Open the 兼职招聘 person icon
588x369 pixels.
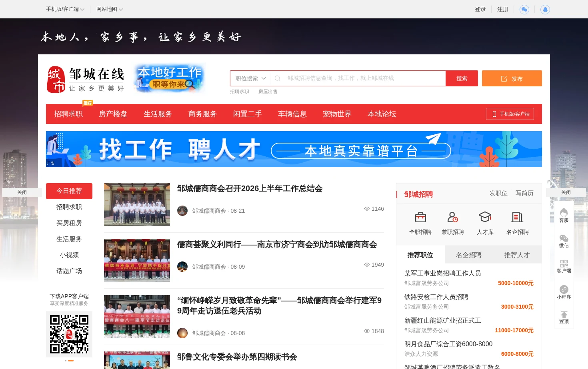pyautogui.click(x=453, y=217)
